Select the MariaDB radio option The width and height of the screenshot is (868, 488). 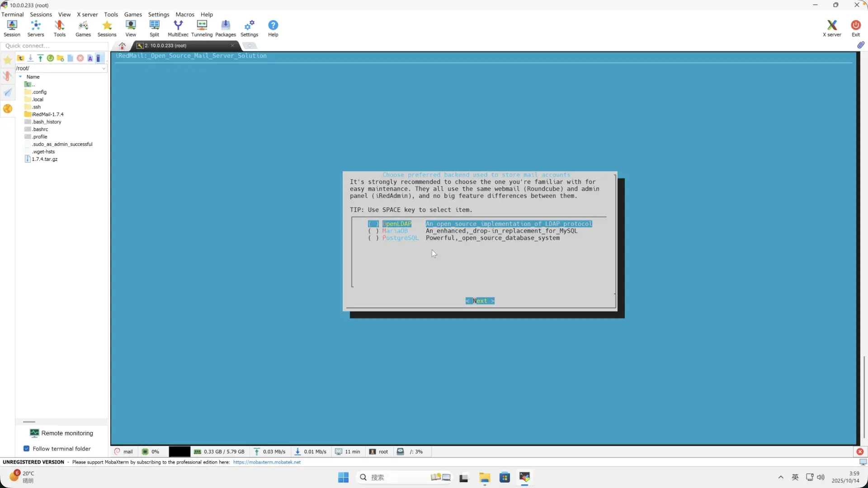point(373,231)
